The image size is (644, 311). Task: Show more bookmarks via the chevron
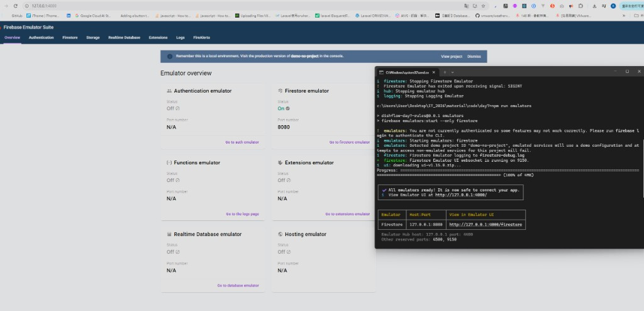(625, 16)
